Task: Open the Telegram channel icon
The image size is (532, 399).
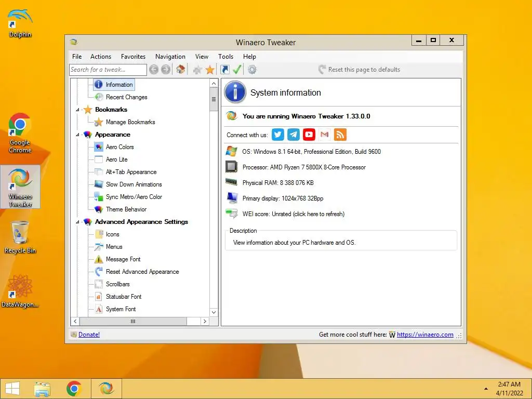Action: click(x=294, y=135)
